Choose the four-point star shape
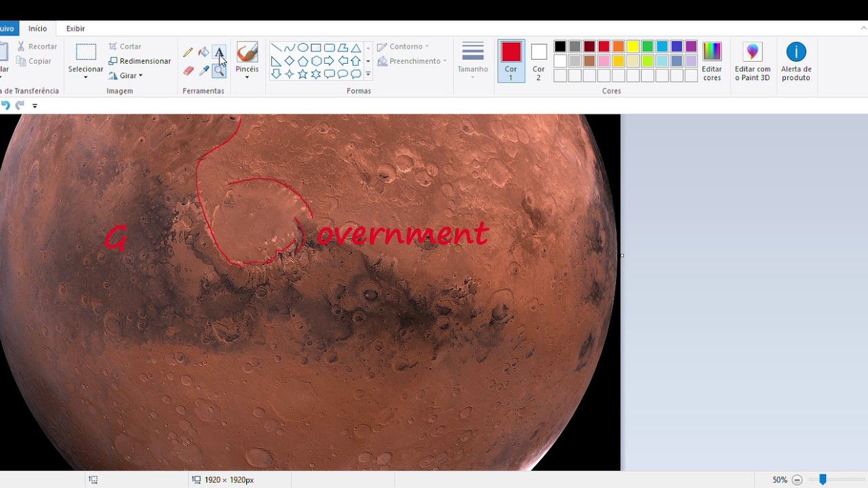 (x=290, y=74)
